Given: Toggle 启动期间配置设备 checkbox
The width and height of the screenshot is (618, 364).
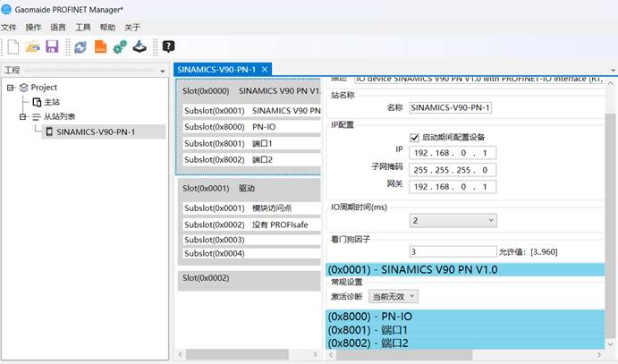Looking at the screenshot, I should (414, 138).
